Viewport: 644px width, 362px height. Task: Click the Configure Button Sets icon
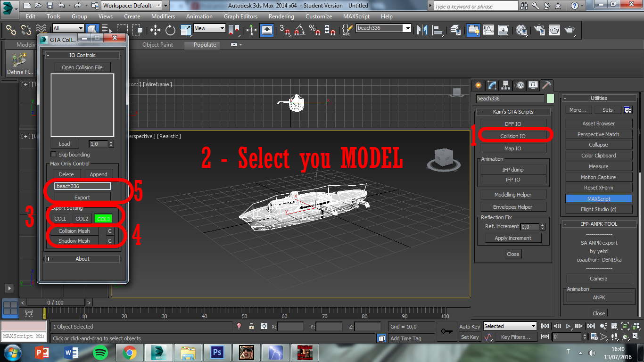click(627, 110)
